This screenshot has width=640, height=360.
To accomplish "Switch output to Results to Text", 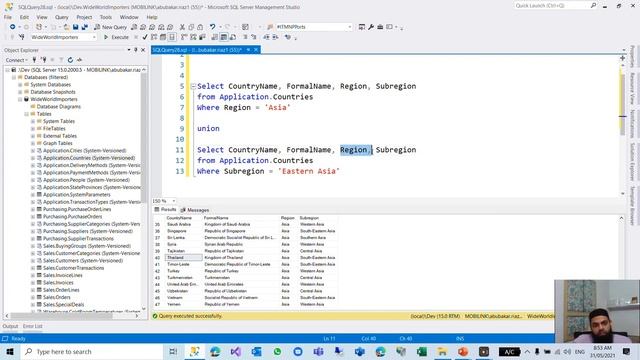I will (x=215, y=37).
